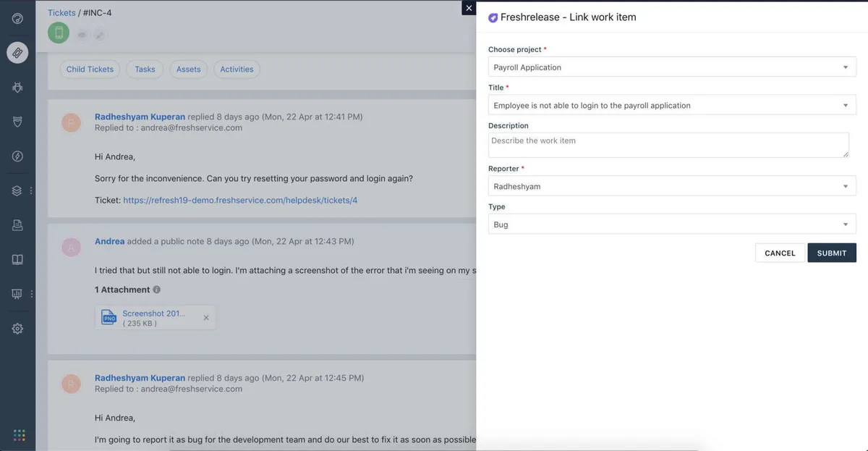Open the Tickets icon in sidebar
The image size is (868, 451).
click(17, 52)
